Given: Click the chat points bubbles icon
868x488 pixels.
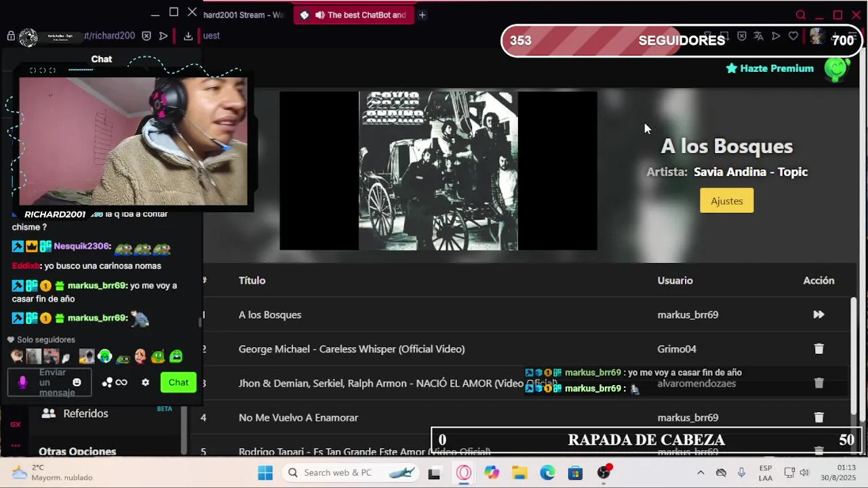Looking at the screenshot, I should click(106, 383).
